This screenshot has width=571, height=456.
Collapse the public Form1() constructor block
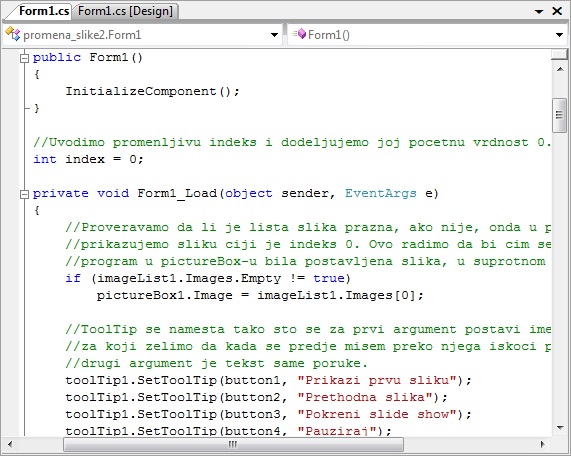click(24, 58)
